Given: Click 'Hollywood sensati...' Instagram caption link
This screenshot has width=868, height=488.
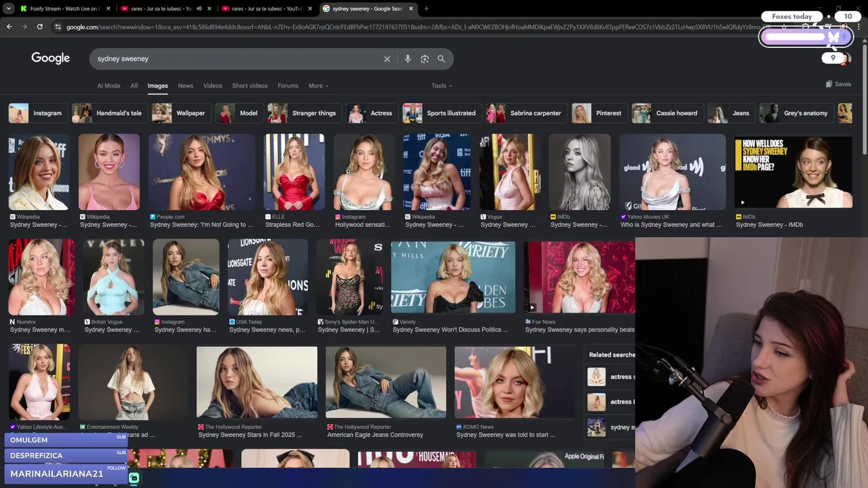Looking at the screenshot, I should point(363,225).
